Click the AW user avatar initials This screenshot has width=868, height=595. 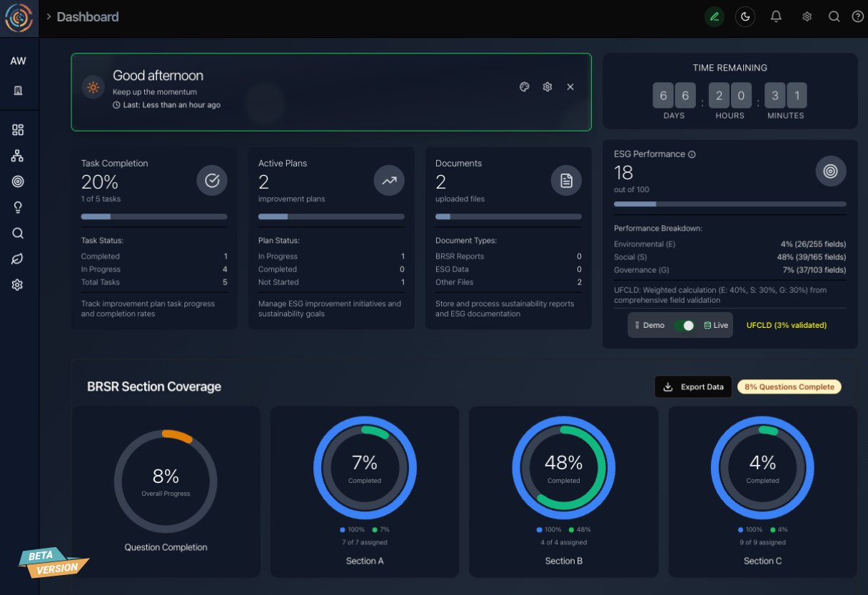pos(18,61)
